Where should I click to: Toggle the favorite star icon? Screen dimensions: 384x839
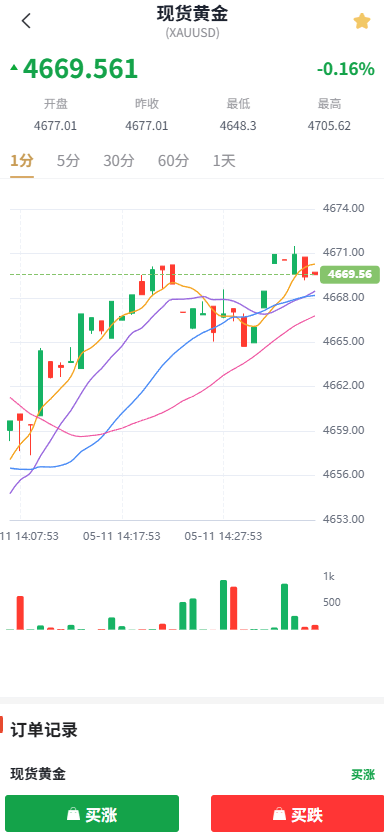pyautogui.click(x=362, y=21)
